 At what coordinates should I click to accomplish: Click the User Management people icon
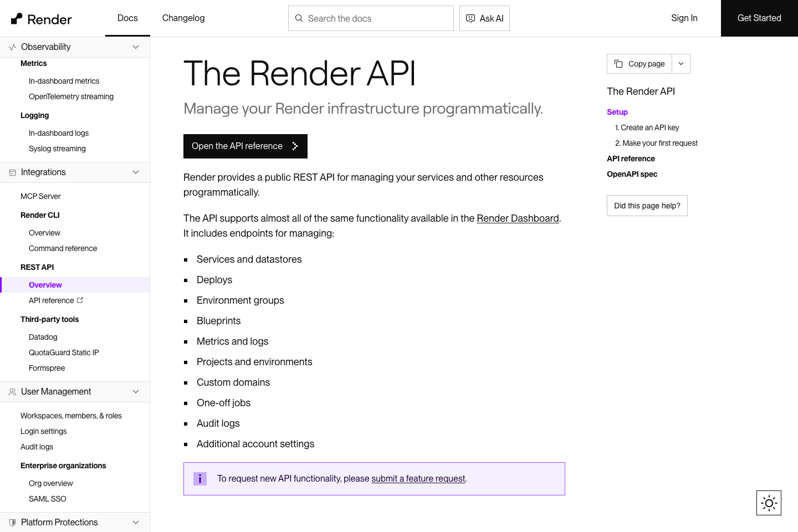coord(12,392)
